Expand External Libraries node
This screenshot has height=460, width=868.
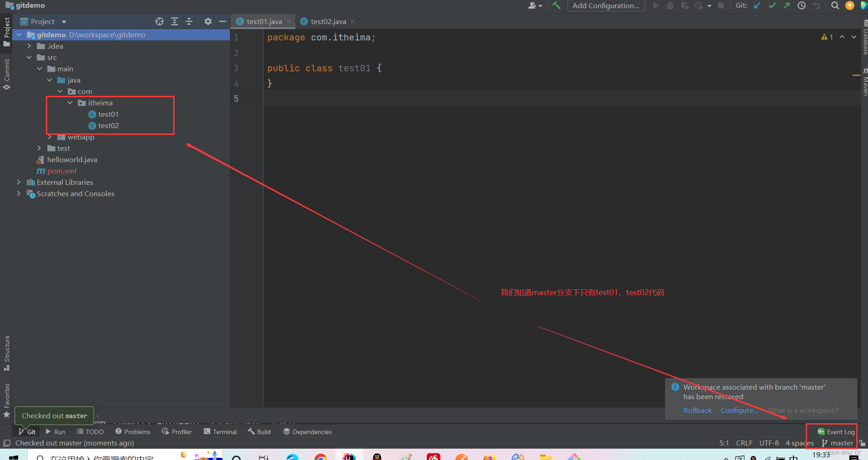pos(19,182)
